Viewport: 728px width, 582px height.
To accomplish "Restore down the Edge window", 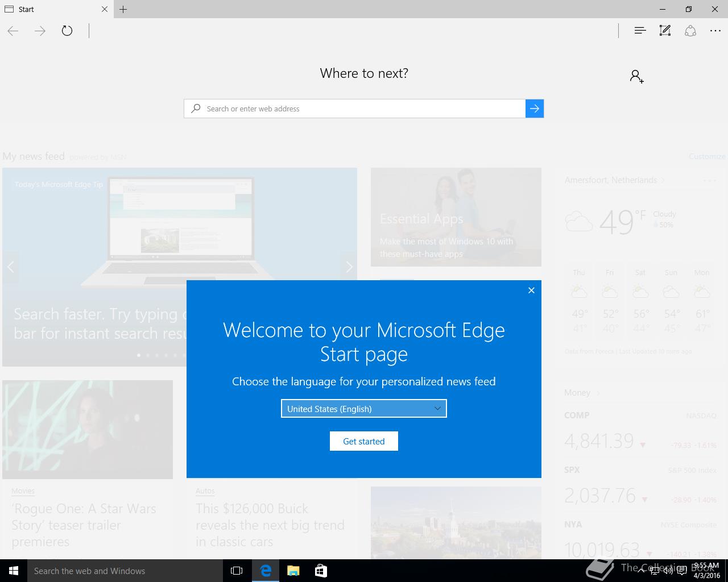I will coord(689,9).
